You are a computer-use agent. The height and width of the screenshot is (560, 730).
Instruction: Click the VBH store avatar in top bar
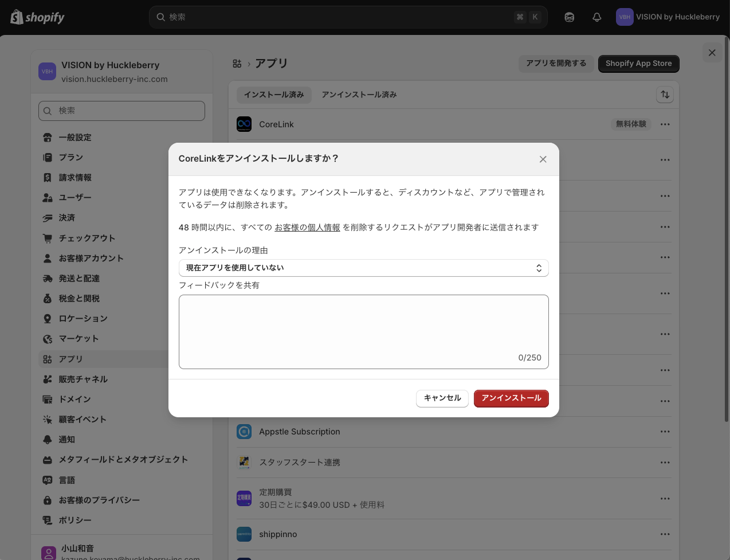pos(625,17)
